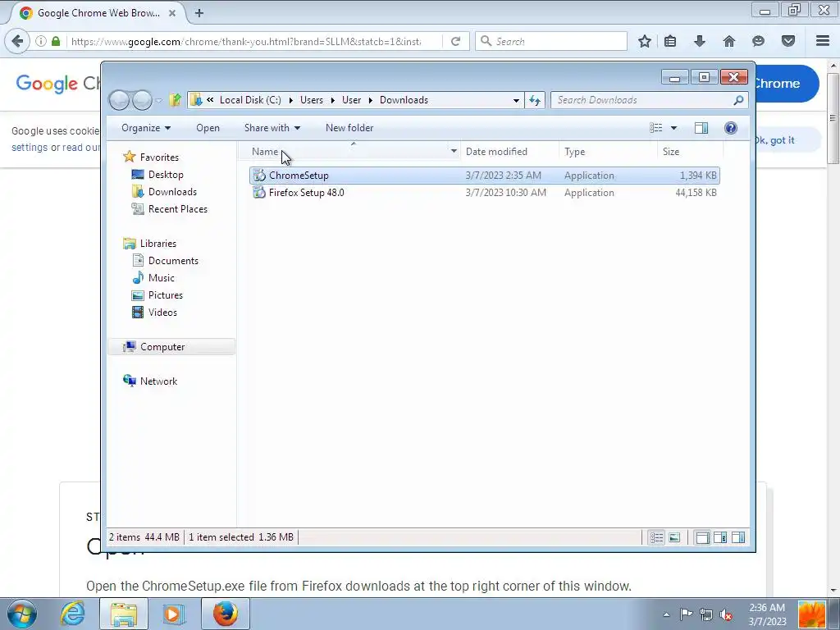840x630 pixels.
Task: Select Network in navigation pane
Action: click(x=158, y=381)
